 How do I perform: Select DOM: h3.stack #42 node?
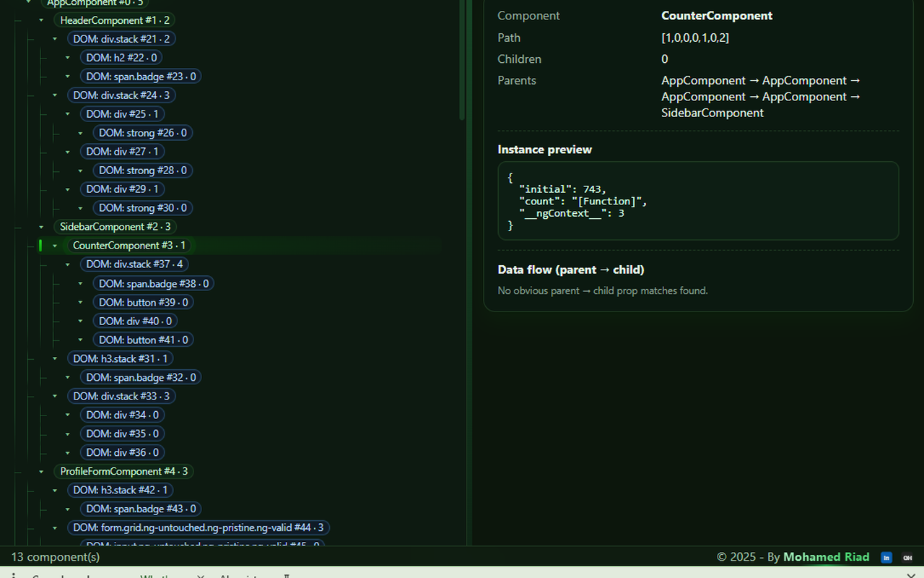pos(121,490)
